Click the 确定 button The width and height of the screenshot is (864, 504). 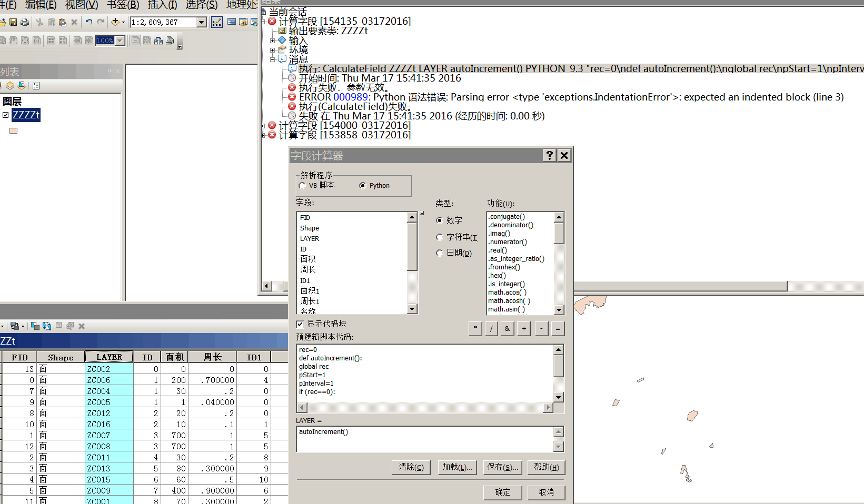click(503, 492)
